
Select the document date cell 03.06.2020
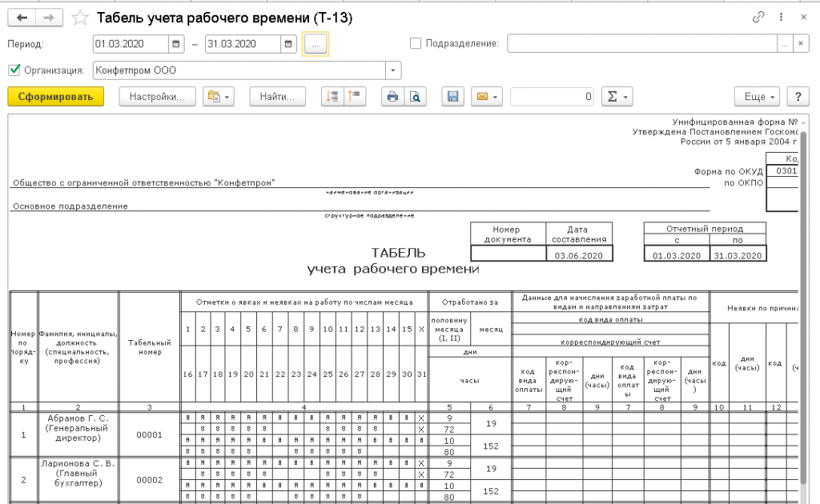tap(579, 255)
